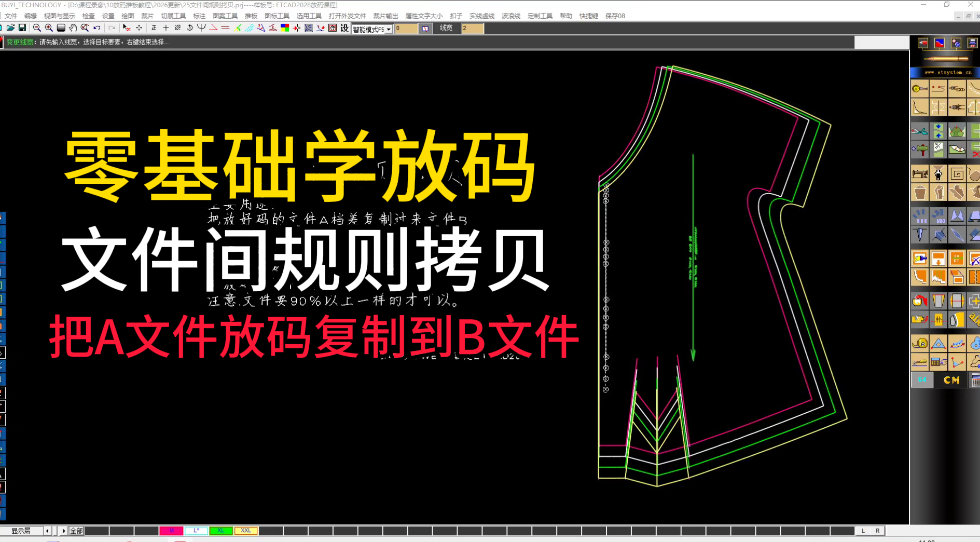This screenshot has height=542, width=980.
Task: Toggle the CM unit button
Action: tap(951, 380)
